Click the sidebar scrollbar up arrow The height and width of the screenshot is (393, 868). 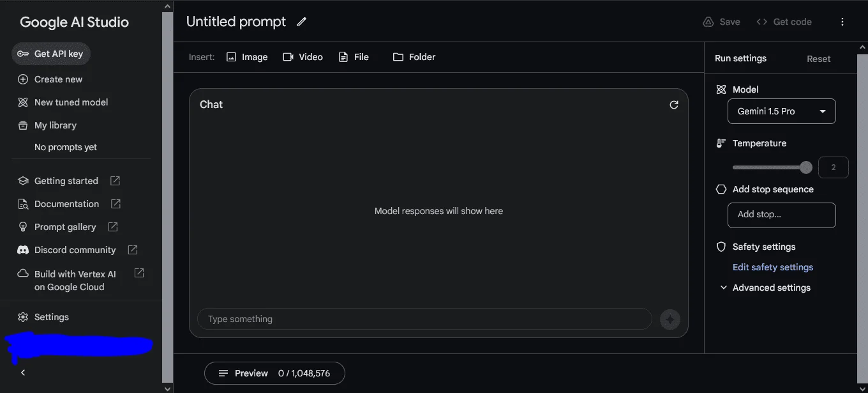click(x=167, y=6)
